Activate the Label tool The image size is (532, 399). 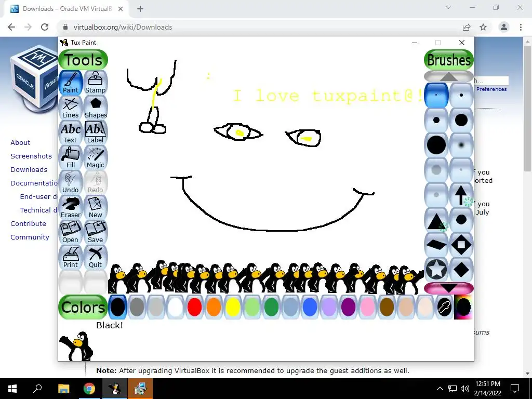coord(96,132)
